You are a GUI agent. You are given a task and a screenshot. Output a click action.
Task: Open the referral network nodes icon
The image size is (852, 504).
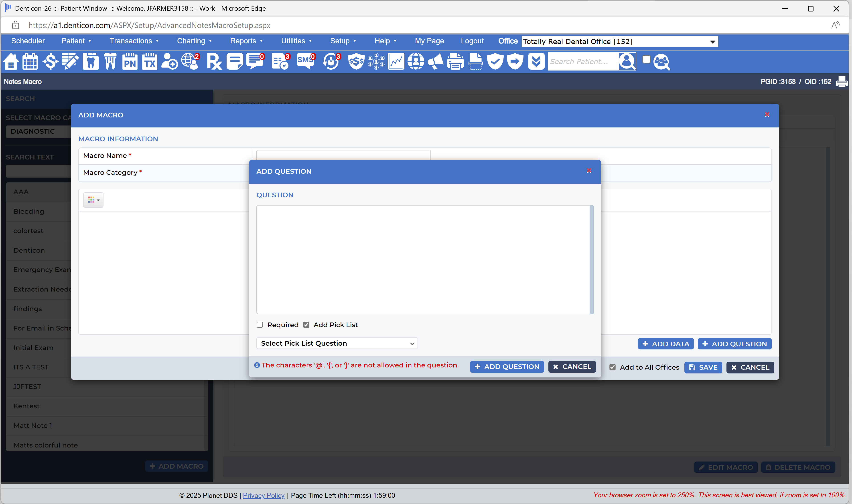(x=376, y=61)
